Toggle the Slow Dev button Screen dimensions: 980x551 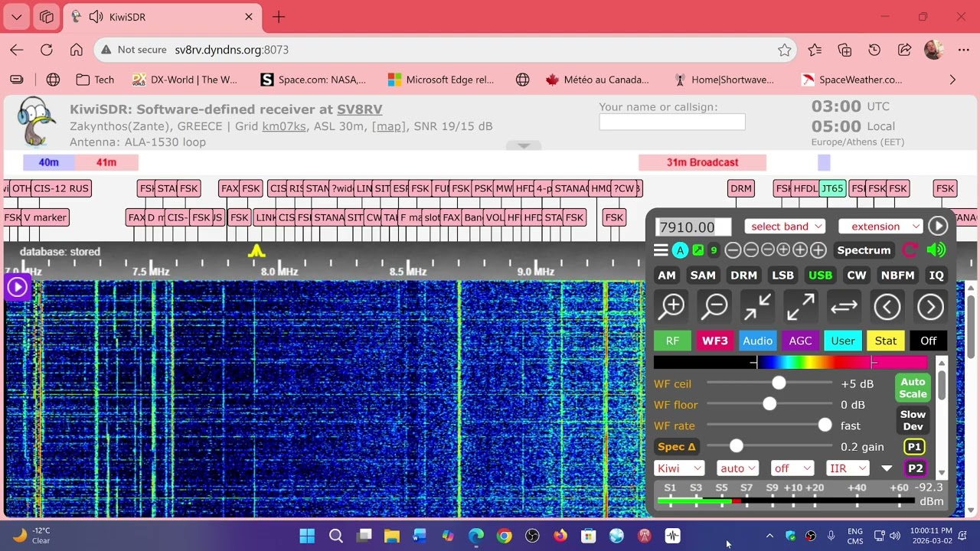913,420
